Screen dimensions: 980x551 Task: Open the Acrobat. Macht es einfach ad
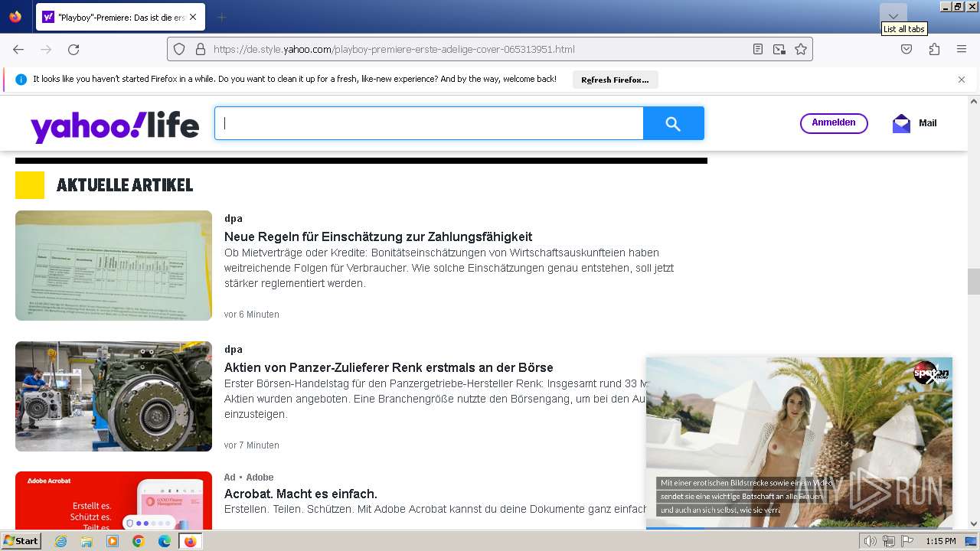tap(301, 494)
